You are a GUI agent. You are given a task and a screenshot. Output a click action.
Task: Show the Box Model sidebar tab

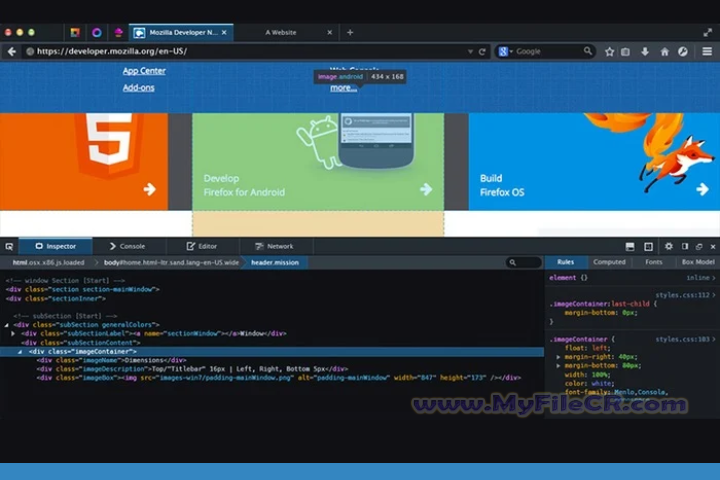pyautogui.click(x=698, y=262)
